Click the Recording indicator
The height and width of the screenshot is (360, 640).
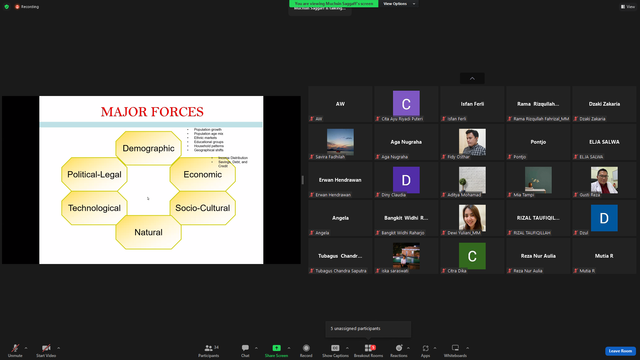[x=27, y=7]
